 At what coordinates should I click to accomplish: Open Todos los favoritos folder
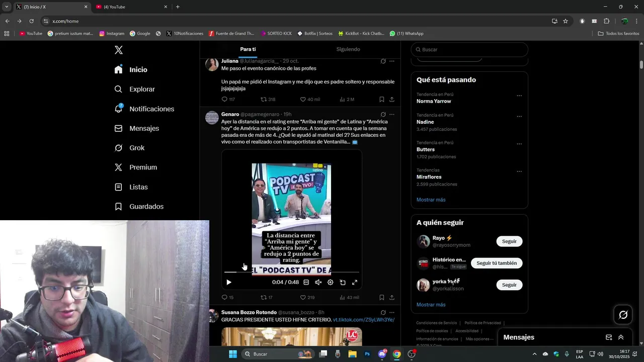pos(618,34)
